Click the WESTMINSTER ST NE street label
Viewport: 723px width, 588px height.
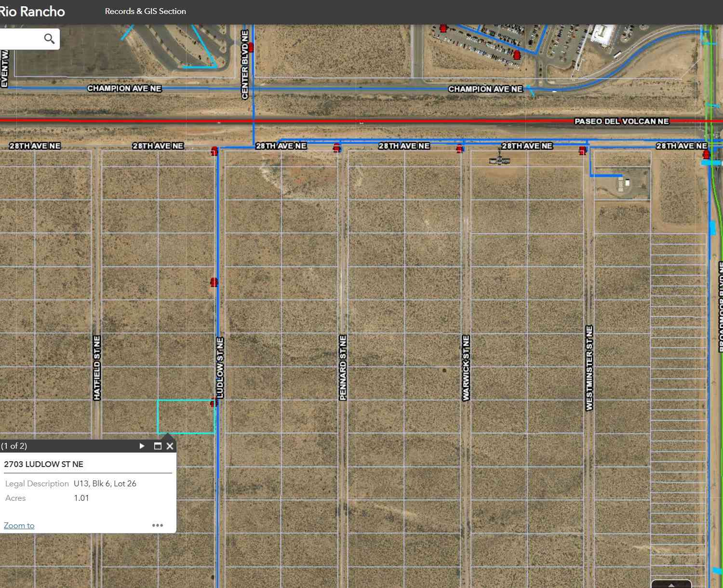tap(589, 368)
